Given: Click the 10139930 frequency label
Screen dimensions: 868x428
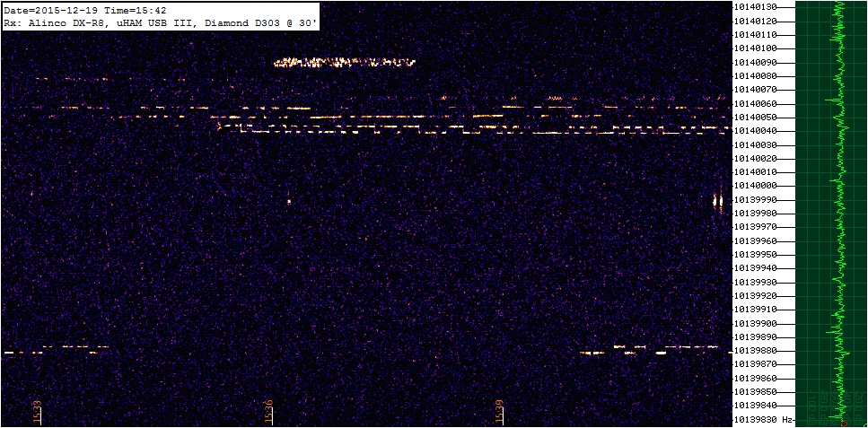Looking at the screenshot, I should click(x=757, y=283).
